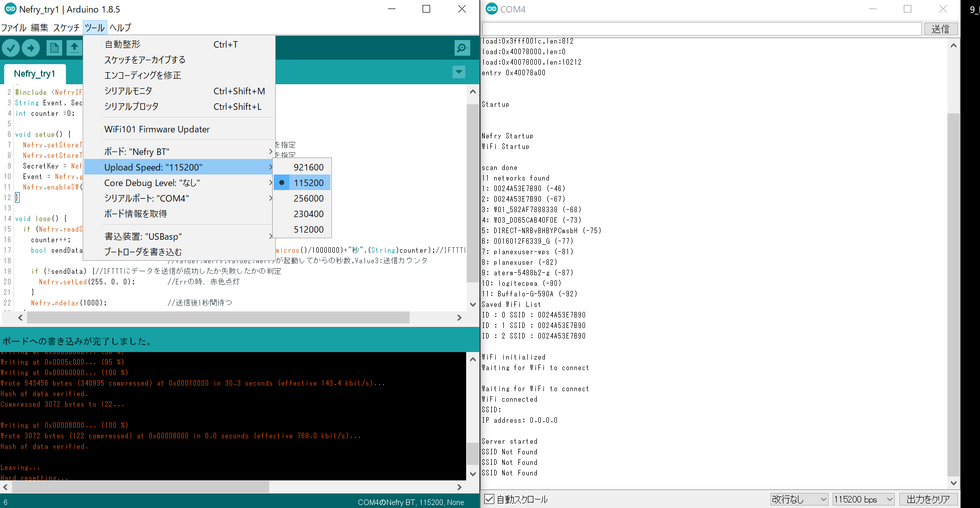
Task: Expand 書込装置: "USBasp" submenu
Action: (x=179, y=236)
